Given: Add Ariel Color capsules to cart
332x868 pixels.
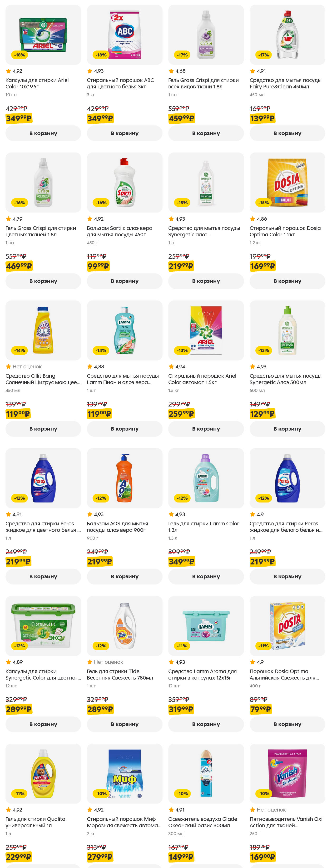Looking at the screenshot, I should point(43,133).
